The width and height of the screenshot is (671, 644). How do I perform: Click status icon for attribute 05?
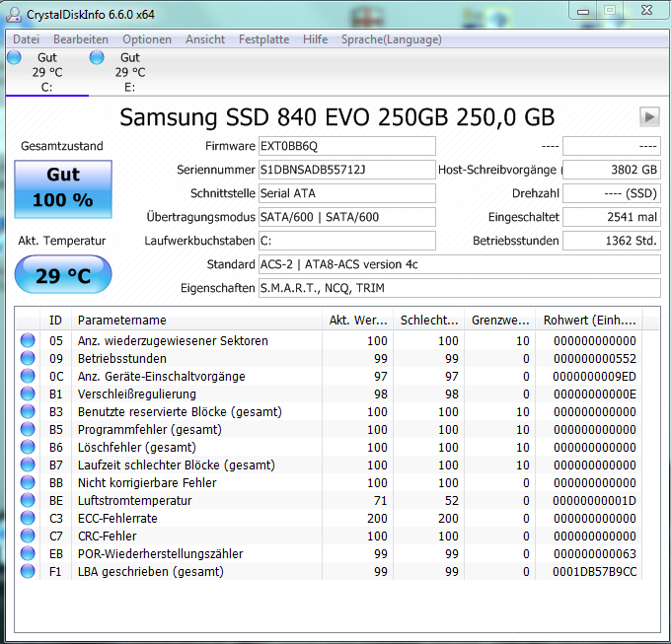coord(28,340)
